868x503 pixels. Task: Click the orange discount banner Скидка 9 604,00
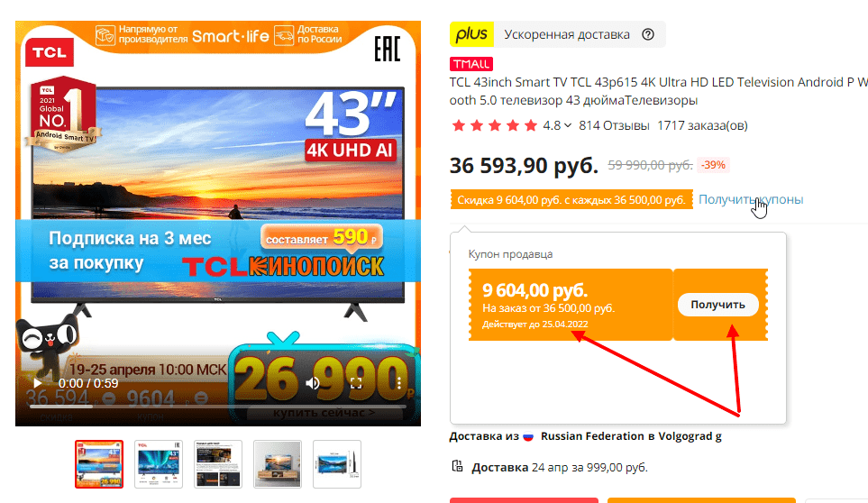[x=571, y=200]
